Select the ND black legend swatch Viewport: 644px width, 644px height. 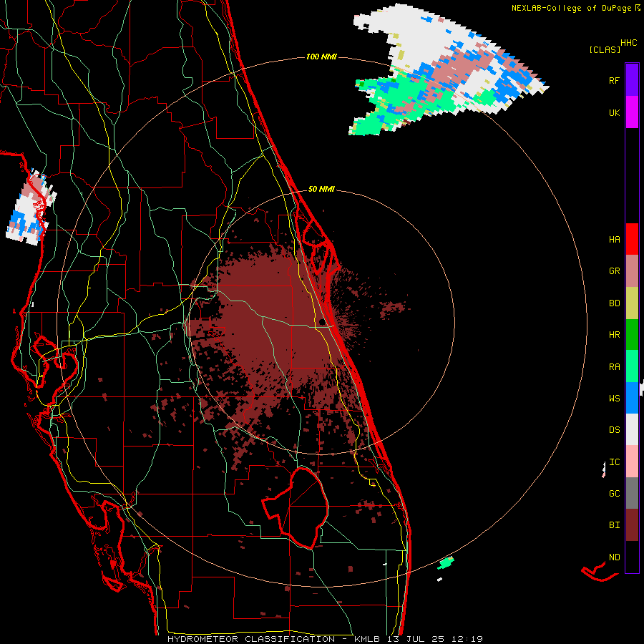pos(632,557)
